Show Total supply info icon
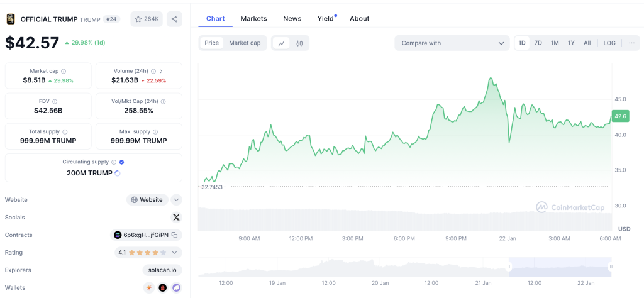The image size is (644, 298). click(x=65, y=132)
